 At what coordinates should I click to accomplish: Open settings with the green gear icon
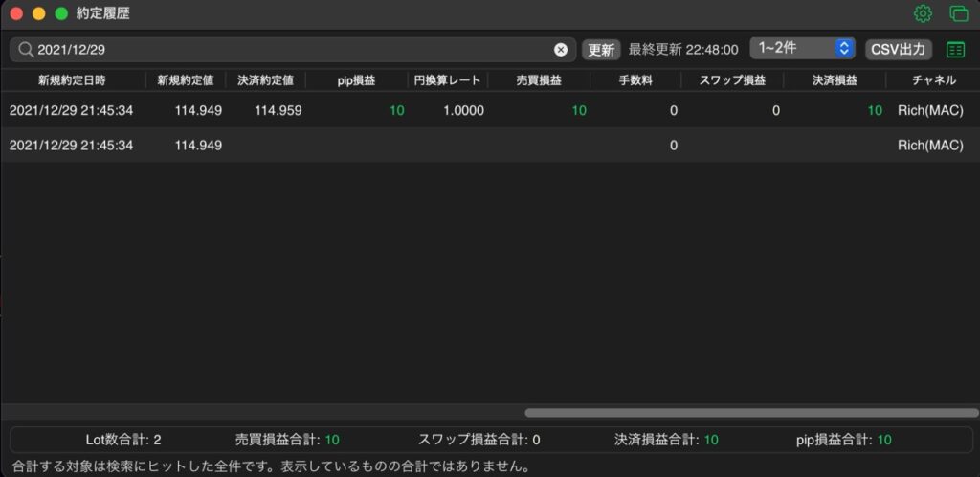click(923, 13)
